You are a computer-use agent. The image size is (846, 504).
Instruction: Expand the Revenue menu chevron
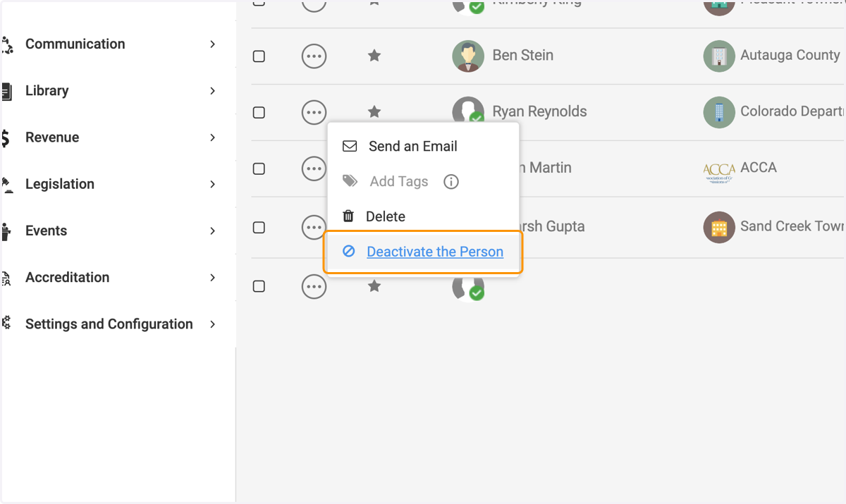[213, 137]
